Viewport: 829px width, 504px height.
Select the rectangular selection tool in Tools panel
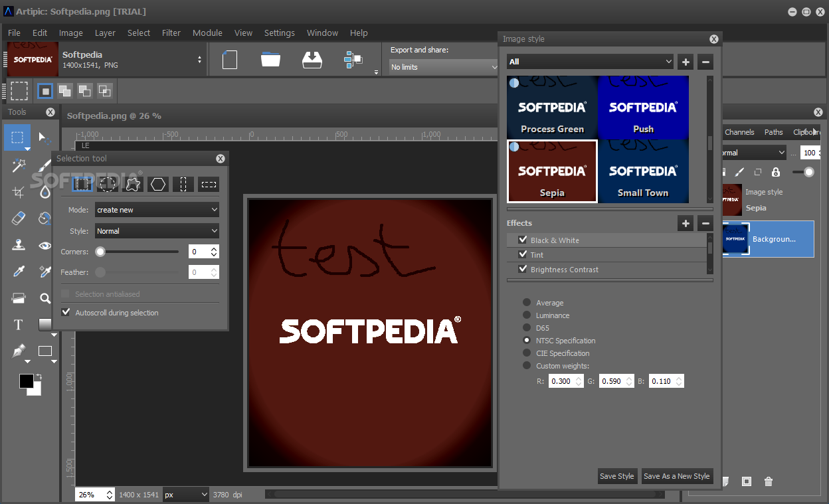(18, 137)
